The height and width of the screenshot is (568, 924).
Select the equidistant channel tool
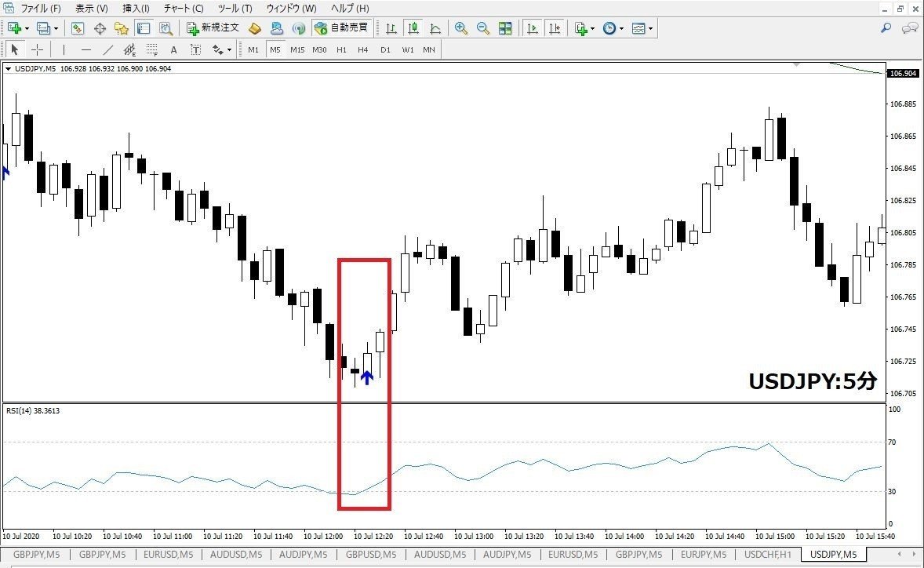[129, 49]
